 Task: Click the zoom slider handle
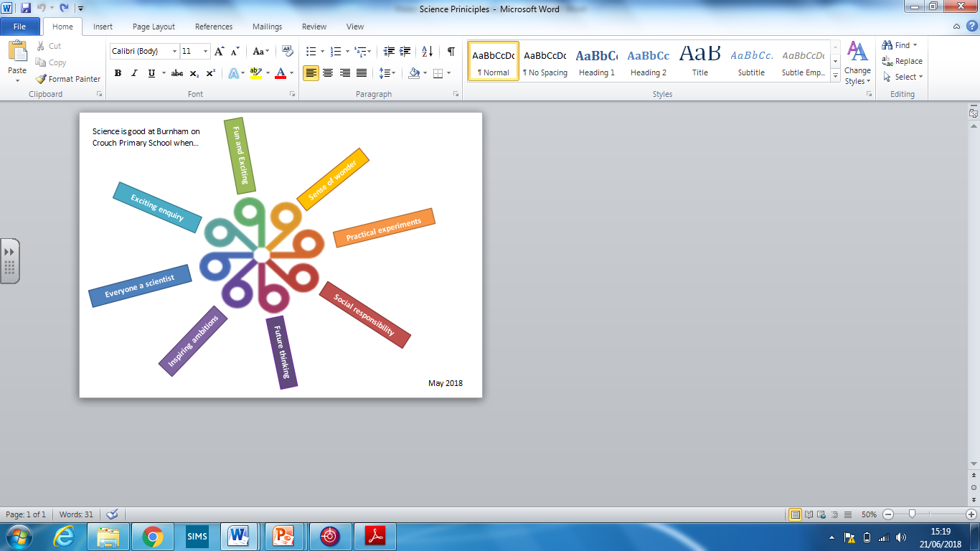click(912, 514)
